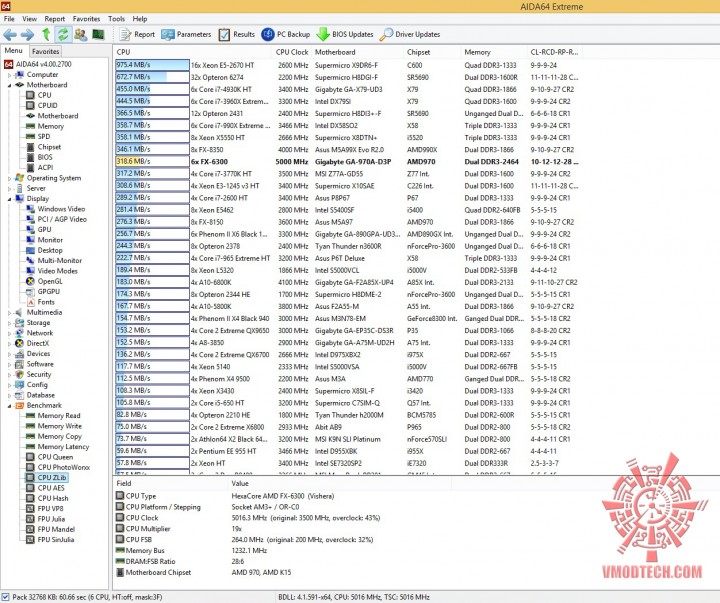
Task: Open the Report toolbar button
Action: click(x=137, y=34)
